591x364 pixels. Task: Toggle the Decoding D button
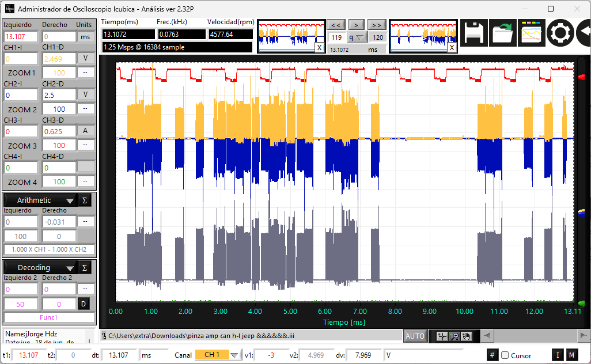(84, 304)
